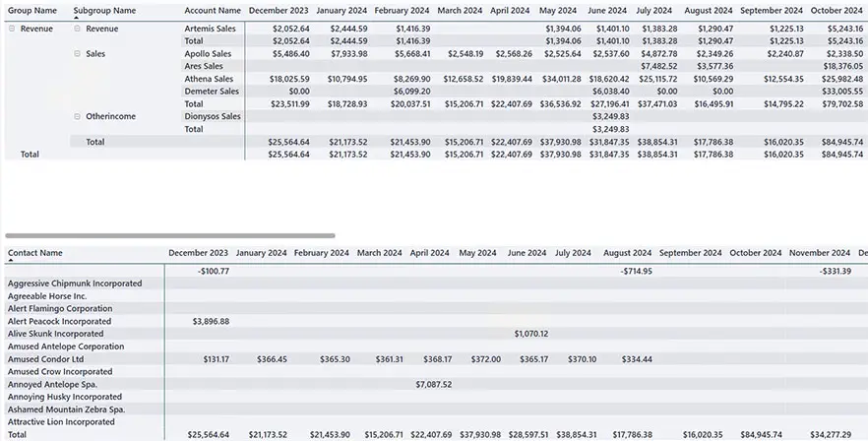Viewport: 868px width, 441px height.
Task: Select the Artemis Sales account row
Action: click(211, 30)
